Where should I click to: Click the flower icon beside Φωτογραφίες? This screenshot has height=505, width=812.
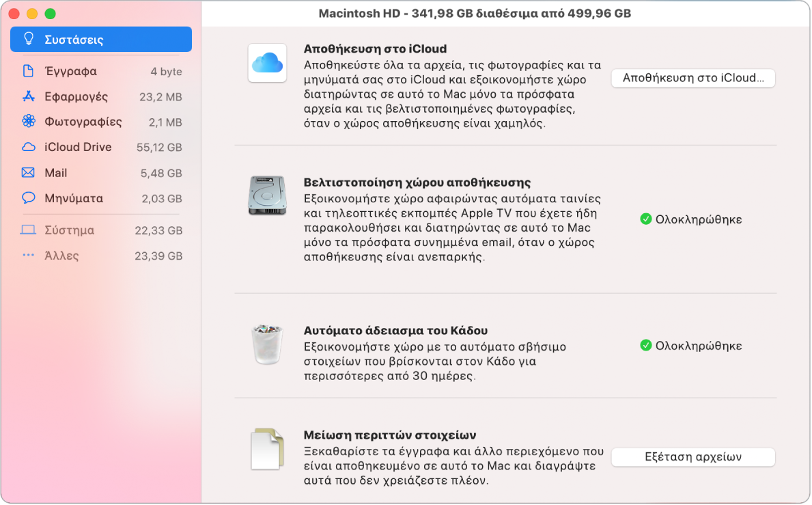(x=28, y=122)
